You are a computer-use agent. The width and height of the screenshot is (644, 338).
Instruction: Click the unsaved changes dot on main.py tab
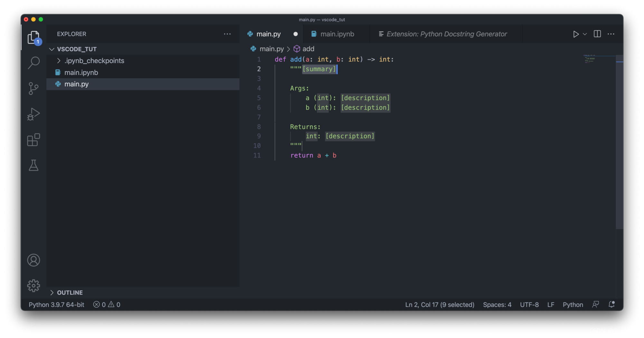tap(295, 34)
